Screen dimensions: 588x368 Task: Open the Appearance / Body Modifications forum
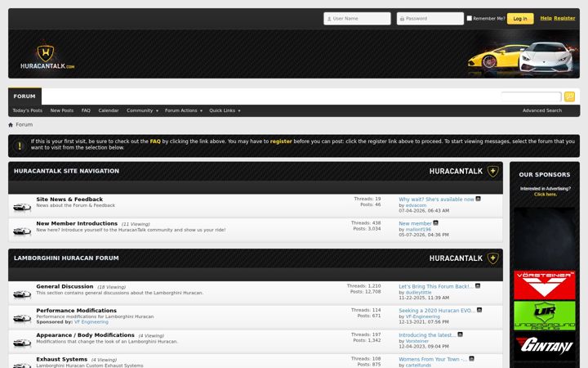pos(85,335)
